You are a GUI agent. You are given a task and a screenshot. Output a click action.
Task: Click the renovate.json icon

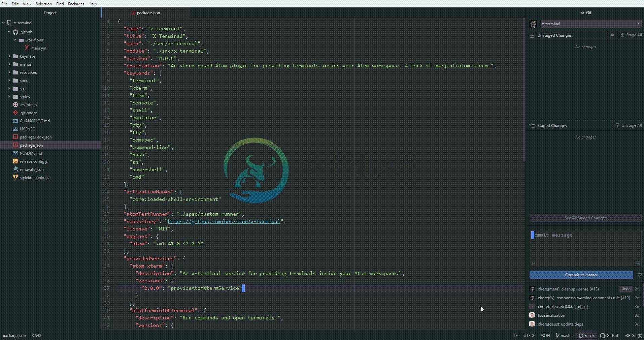pos(15,169)
